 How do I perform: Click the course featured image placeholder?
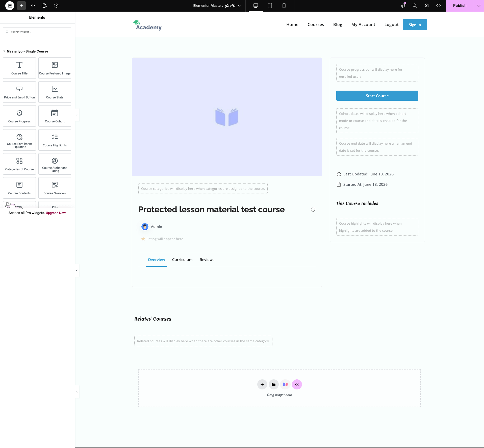tap(227, 117)
